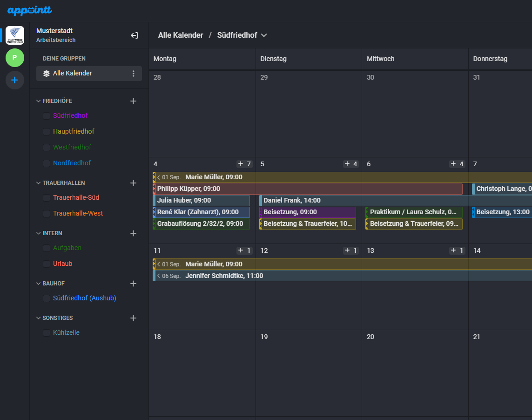Show 7 more events on Monday 4
The height and width of the screenshot is (420, 532).
coord(244,164)
